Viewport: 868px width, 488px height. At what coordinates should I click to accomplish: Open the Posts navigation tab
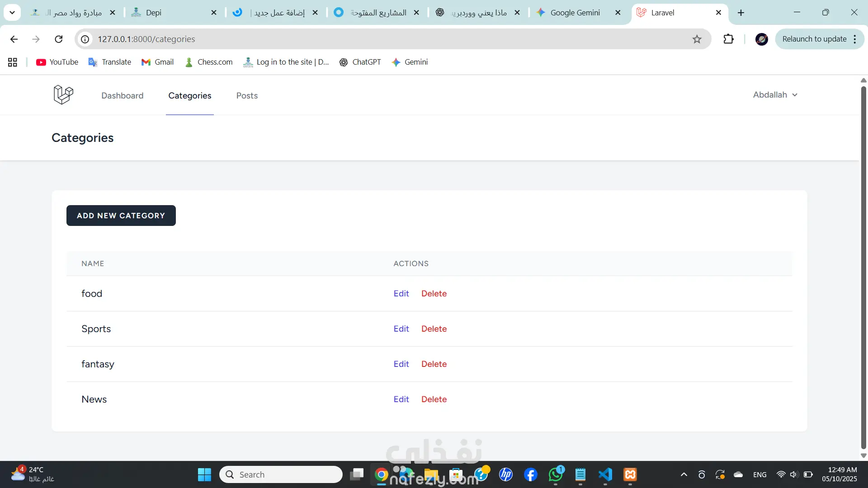(247, 96)
